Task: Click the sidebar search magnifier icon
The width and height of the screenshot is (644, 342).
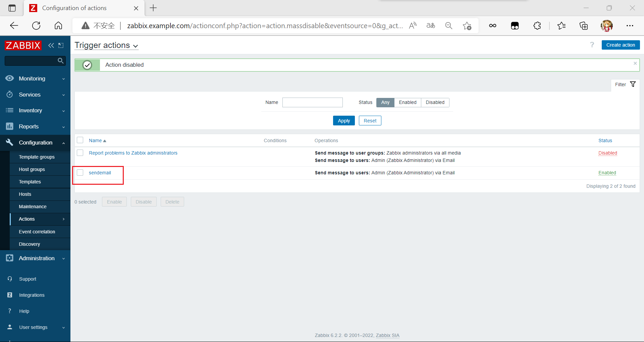Action: (x=60, y=61)
